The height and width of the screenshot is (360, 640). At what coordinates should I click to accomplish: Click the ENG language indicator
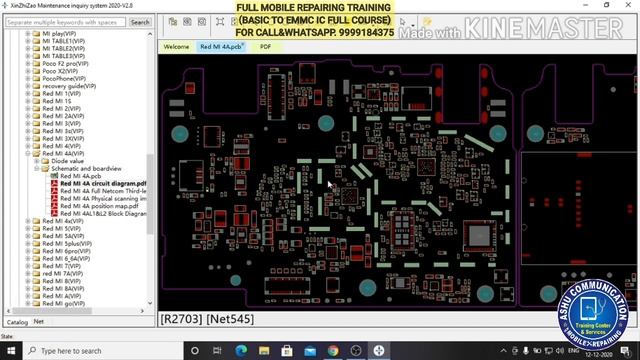point(573,351)
